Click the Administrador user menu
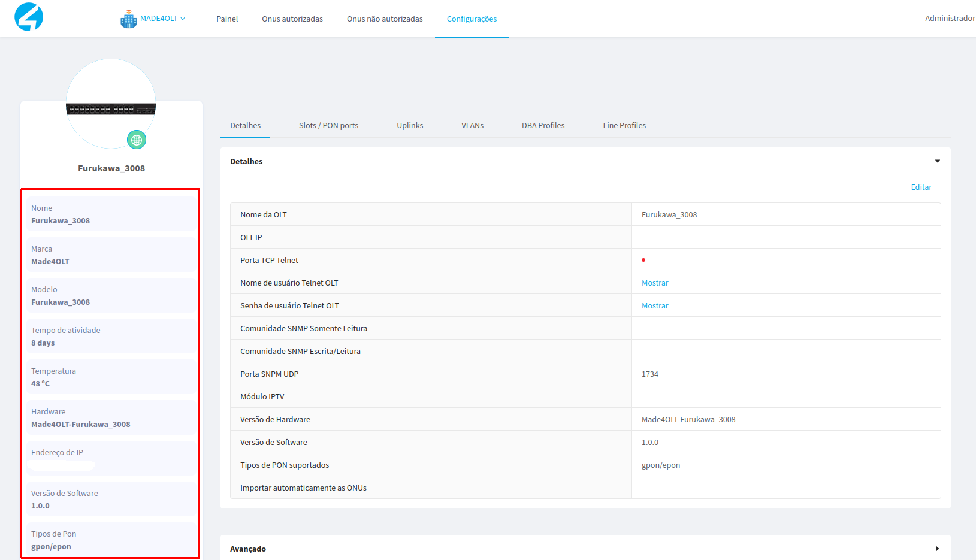The width and height of the screenshot is (976, 560). point(949,19)
